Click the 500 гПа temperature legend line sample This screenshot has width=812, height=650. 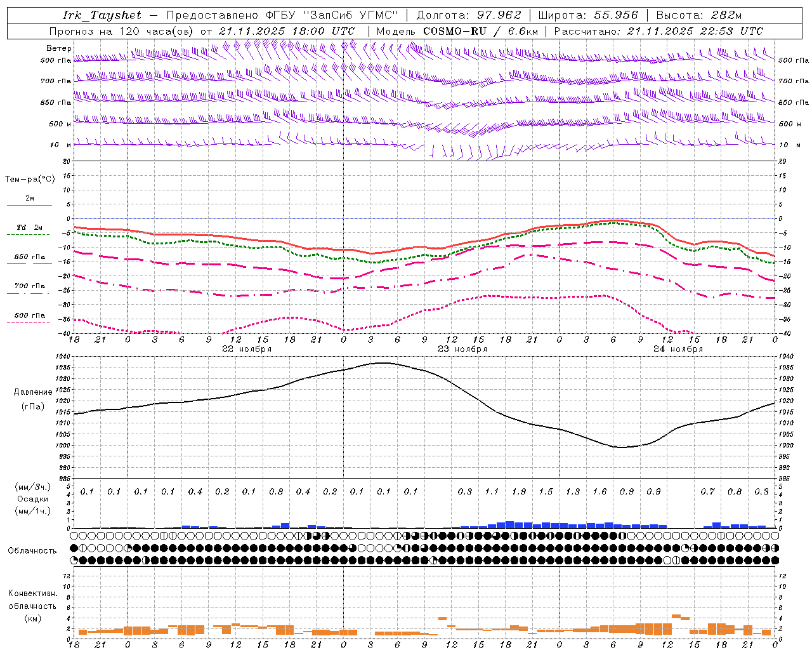point(29,323)
